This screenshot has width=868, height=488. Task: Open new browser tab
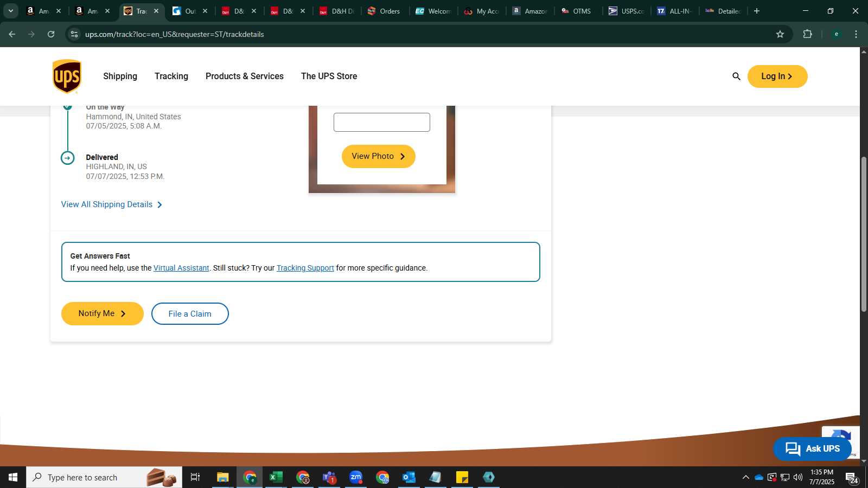[757, 11]
